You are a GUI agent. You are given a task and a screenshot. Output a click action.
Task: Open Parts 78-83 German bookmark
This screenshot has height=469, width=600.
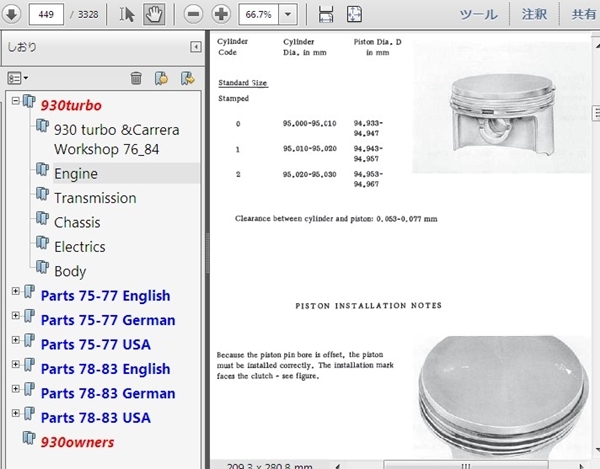108,394
